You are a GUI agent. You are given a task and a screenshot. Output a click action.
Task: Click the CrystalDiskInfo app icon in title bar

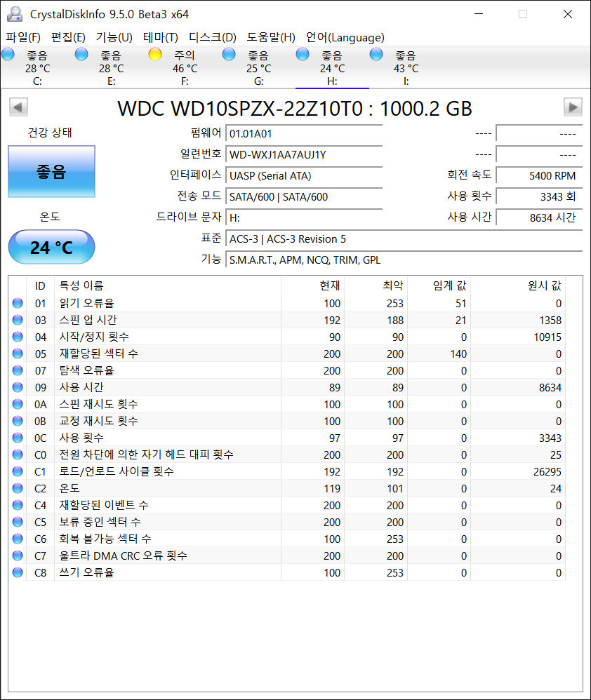(14, 14)
